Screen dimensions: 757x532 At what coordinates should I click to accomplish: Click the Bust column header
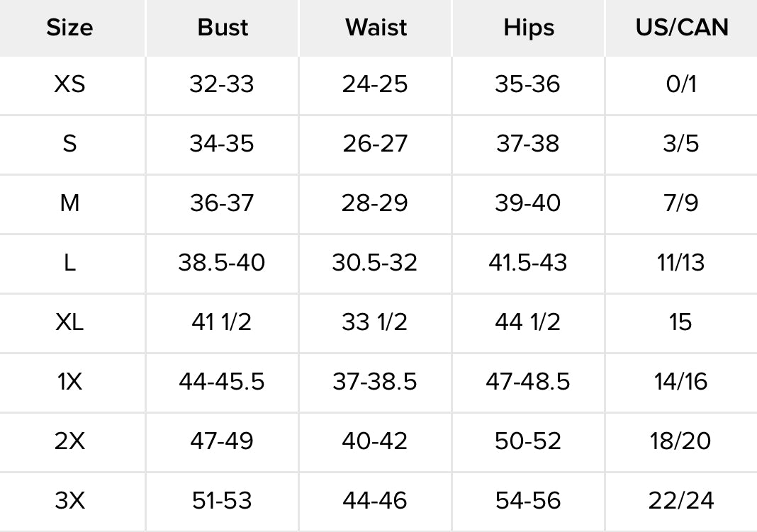223,28
